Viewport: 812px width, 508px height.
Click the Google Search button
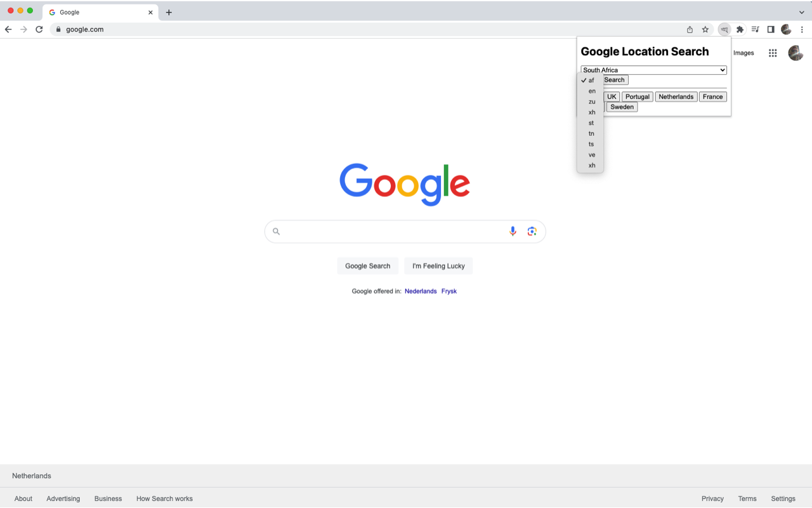pos(368,266)
